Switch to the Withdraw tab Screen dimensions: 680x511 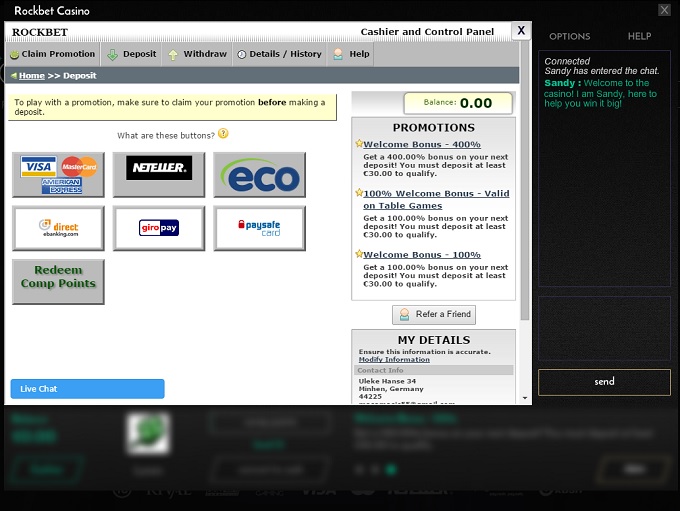197,54
